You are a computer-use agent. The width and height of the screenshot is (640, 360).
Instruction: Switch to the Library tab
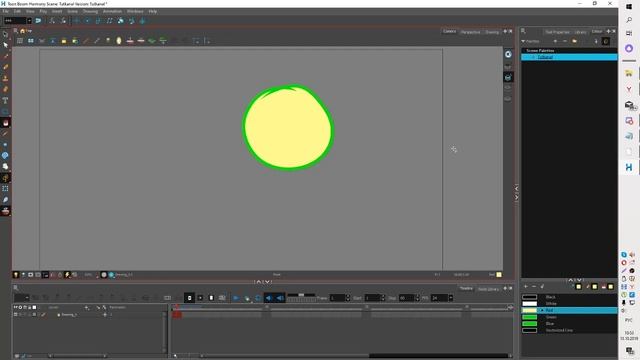tap(580, 32)
